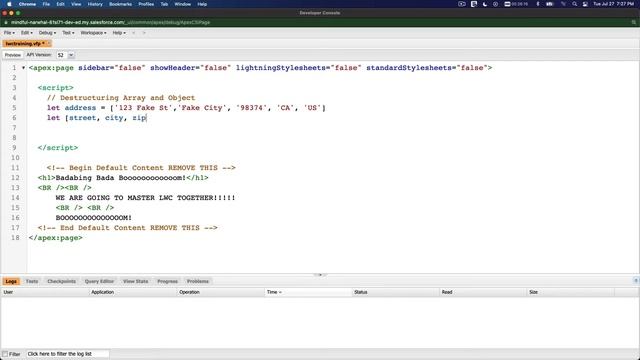Open the macOS View menu
The image size is (640, 360).
pyautogui.click(x=76, y=4)
